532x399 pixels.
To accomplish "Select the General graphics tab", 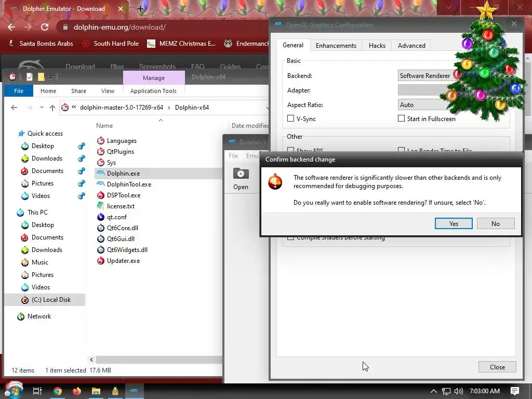I will (x=293, y=45).
